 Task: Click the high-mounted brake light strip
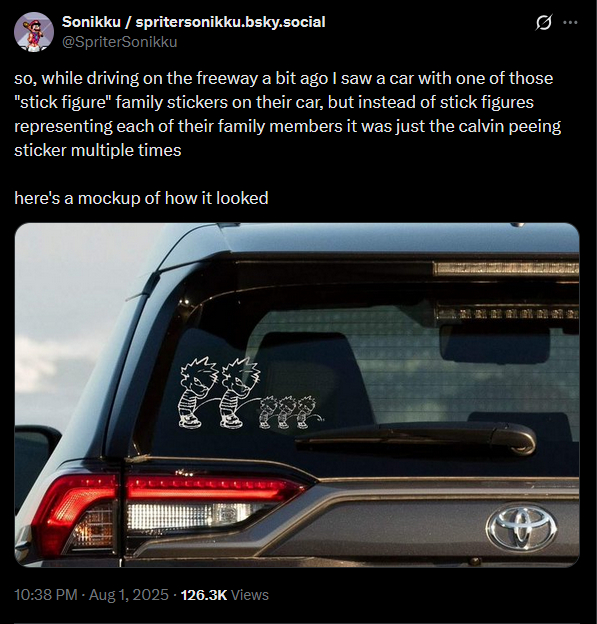[505, 269]
